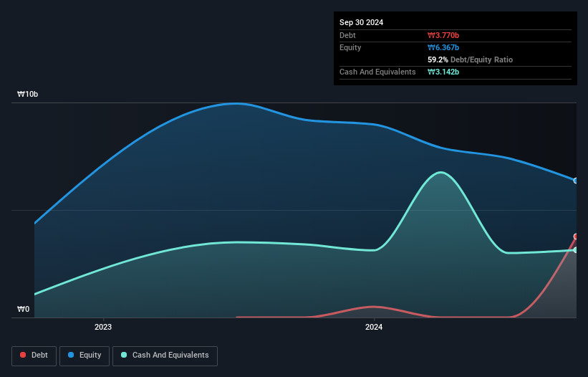Click the Equity label in tooltip
The height and width of the screenshot is (377, 588).
(350, 47)
